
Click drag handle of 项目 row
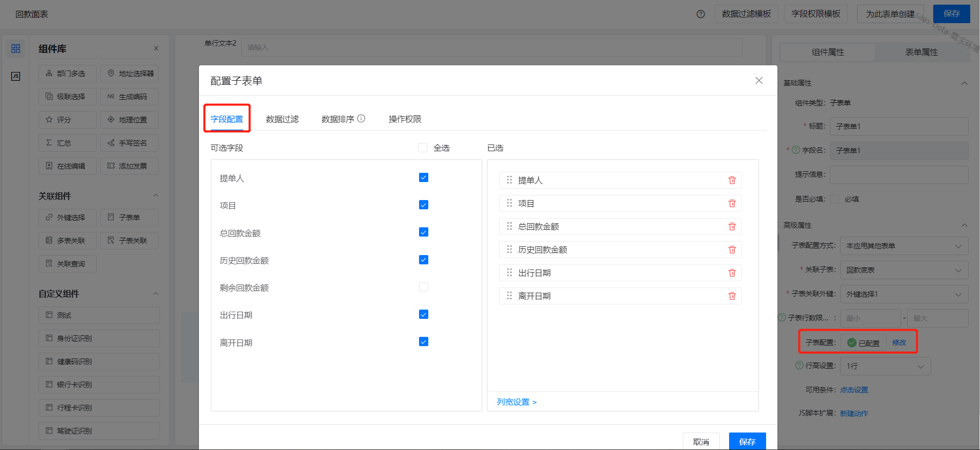510,203
